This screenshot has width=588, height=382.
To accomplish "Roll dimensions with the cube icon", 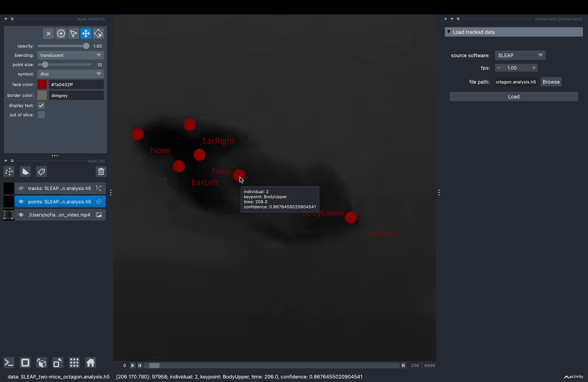I will 42,363.
